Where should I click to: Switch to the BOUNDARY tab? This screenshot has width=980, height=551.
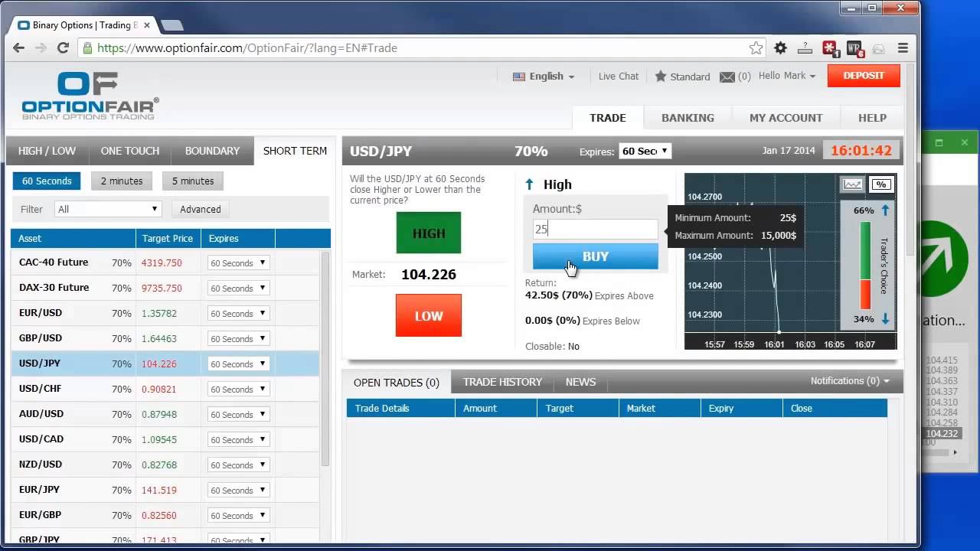pyautogui.click(x=212, y=151)
